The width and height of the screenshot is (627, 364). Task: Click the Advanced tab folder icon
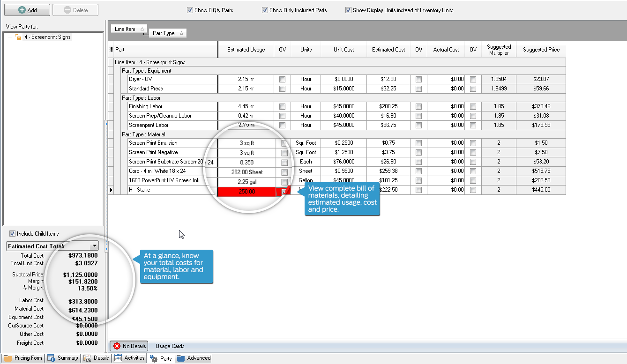tap(181, 358)
